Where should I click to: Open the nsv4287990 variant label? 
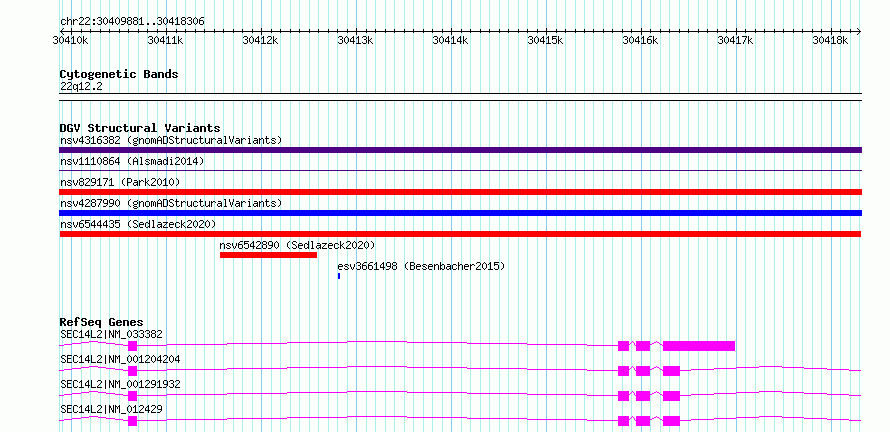(171, 203)
